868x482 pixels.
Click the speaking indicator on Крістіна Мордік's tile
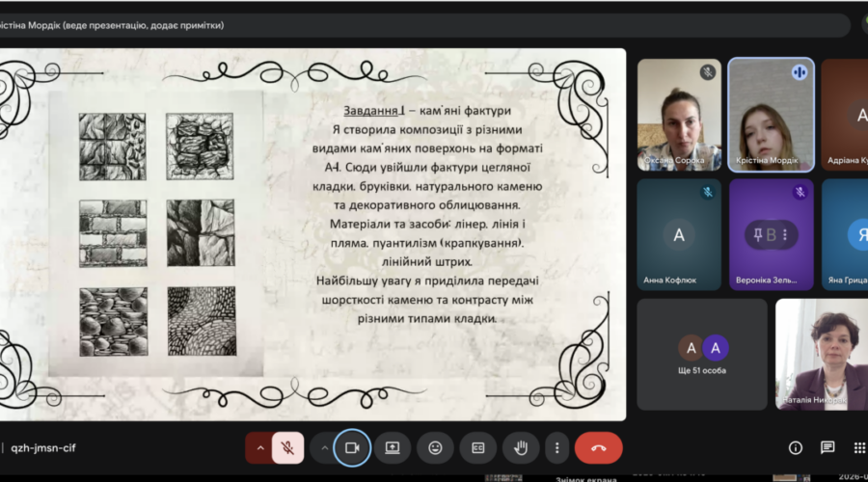point(799,72)
